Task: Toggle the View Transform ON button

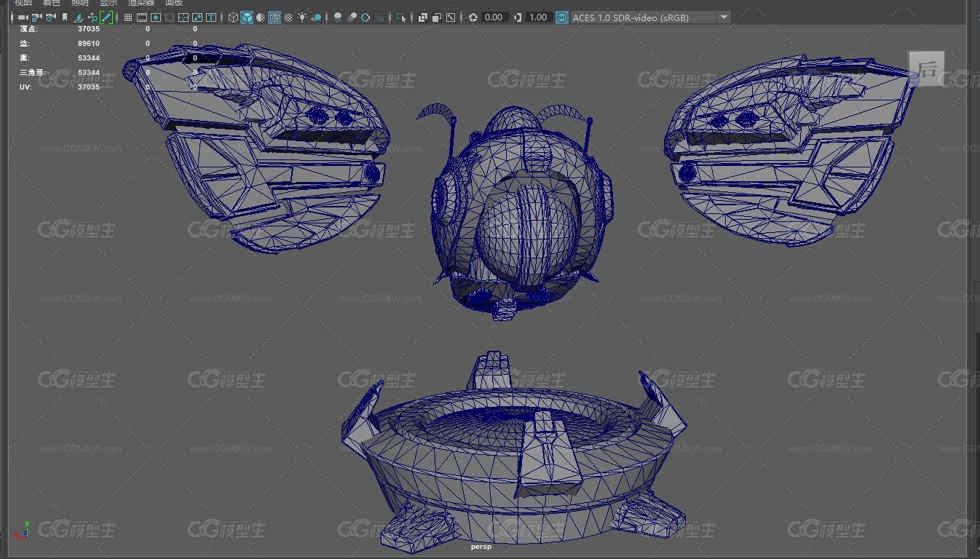Action: [x=562, y=17]
